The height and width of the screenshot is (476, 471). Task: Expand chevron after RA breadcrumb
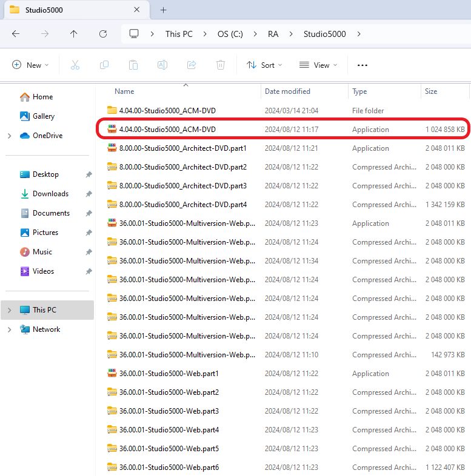coord(291,34)
